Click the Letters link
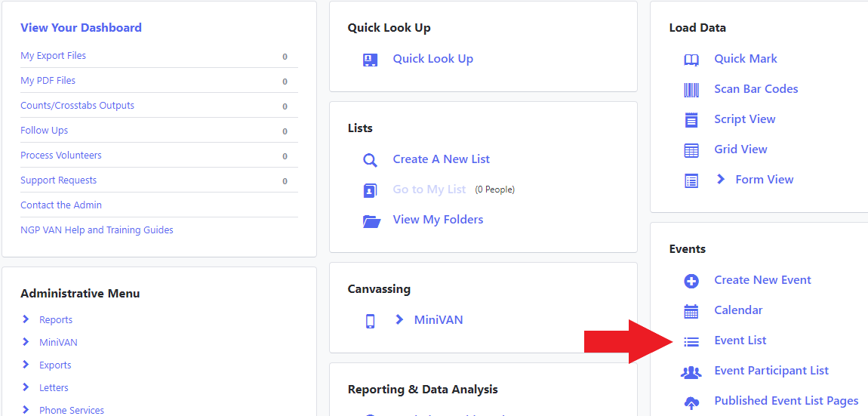The width and height of the screenshot is (868, 416). tap(54, 388)
